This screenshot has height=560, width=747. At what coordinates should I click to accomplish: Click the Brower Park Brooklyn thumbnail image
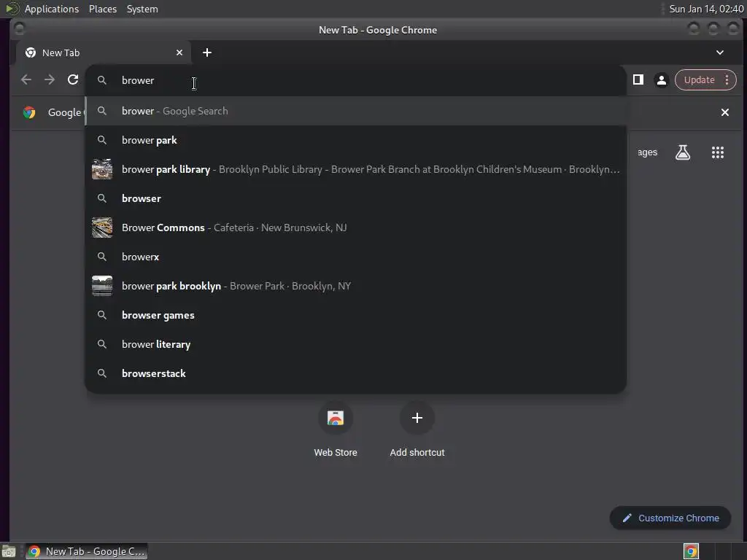coord(102,286)
